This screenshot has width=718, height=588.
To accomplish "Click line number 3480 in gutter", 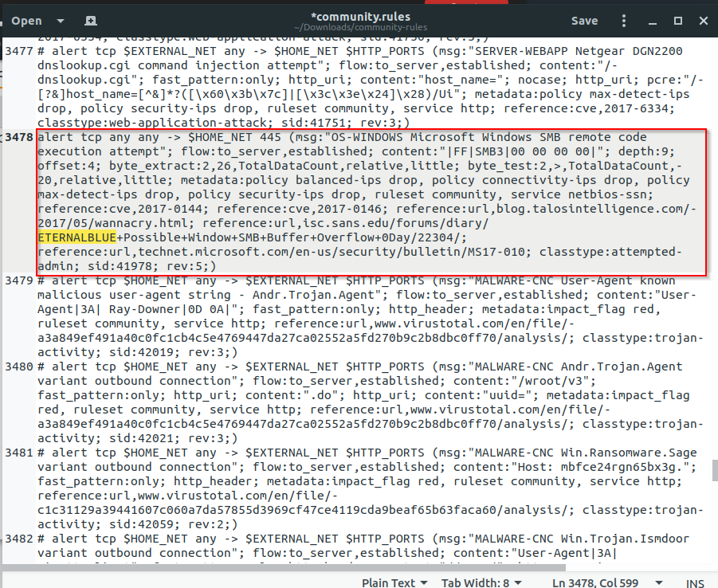I will (19, 367).
